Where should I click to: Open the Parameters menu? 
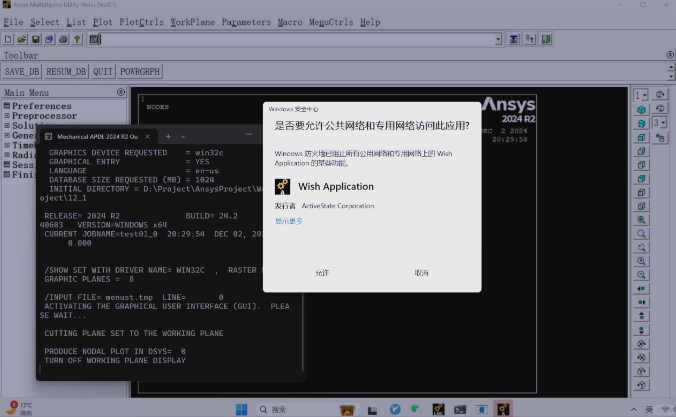246,22
